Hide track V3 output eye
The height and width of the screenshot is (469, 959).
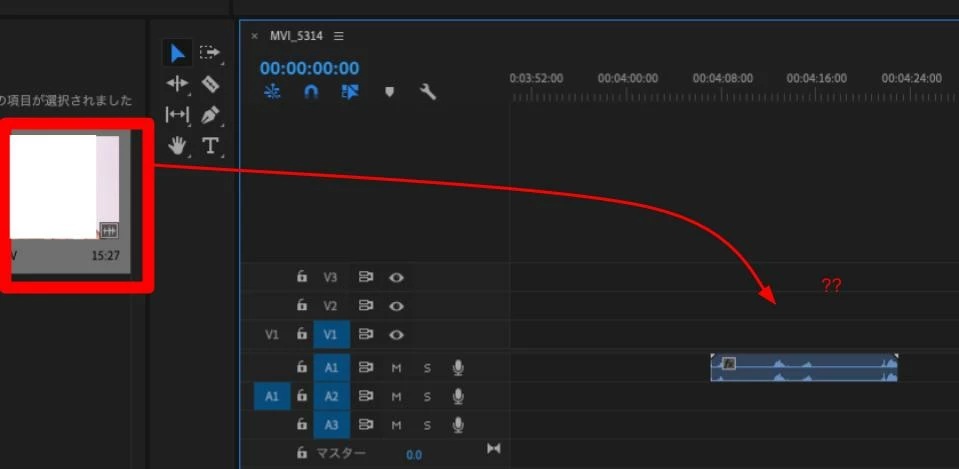[396, 277]
